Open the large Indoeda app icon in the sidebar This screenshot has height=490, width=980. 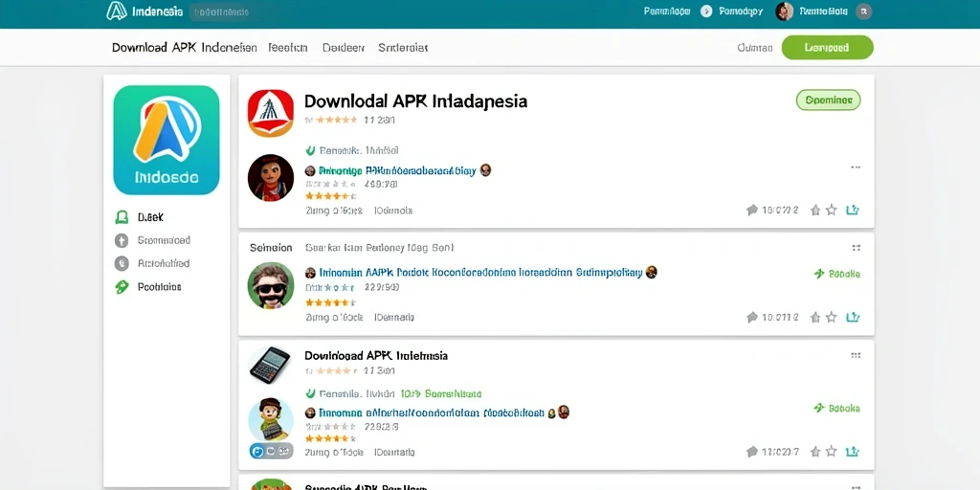pos(167,140)
